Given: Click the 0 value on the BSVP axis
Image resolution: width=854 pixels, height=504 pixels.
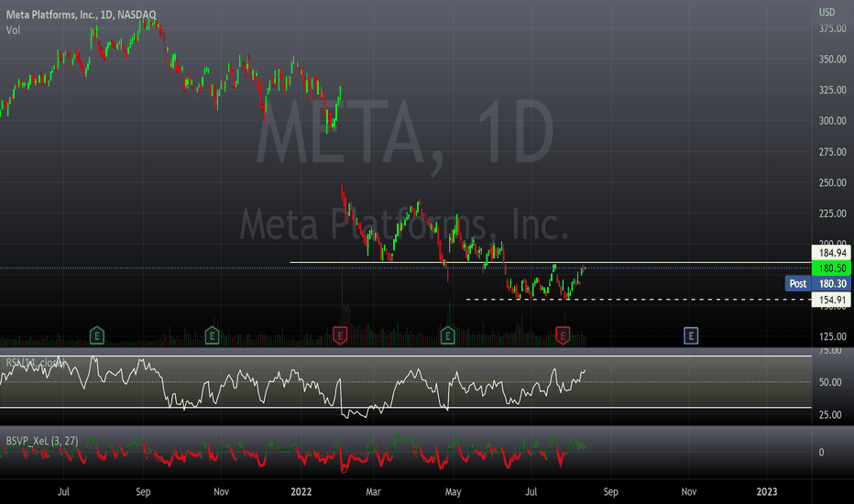Looking at the screenshot, I should pyautogui.click(x=821, y=453).
